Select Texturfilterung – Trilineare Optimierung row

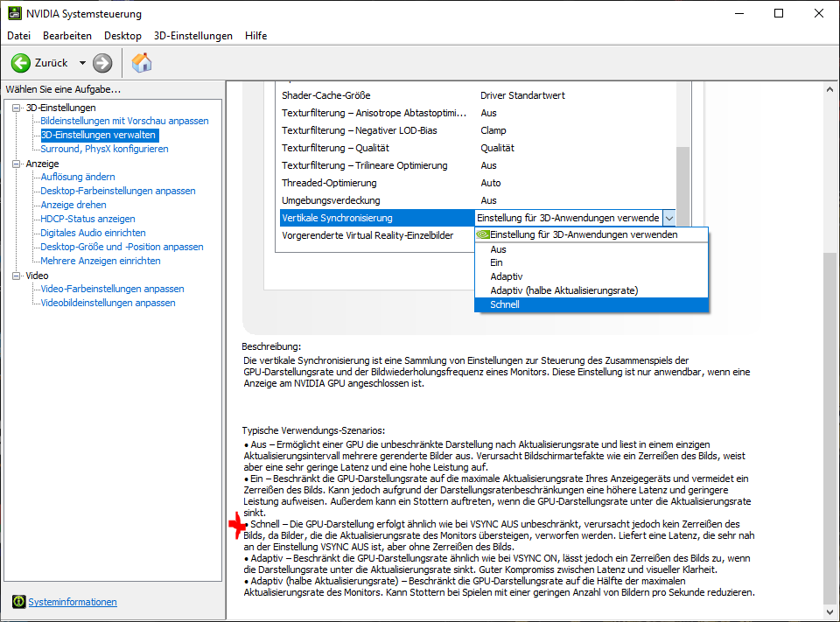pyautogui.click(x=478, y=165)
